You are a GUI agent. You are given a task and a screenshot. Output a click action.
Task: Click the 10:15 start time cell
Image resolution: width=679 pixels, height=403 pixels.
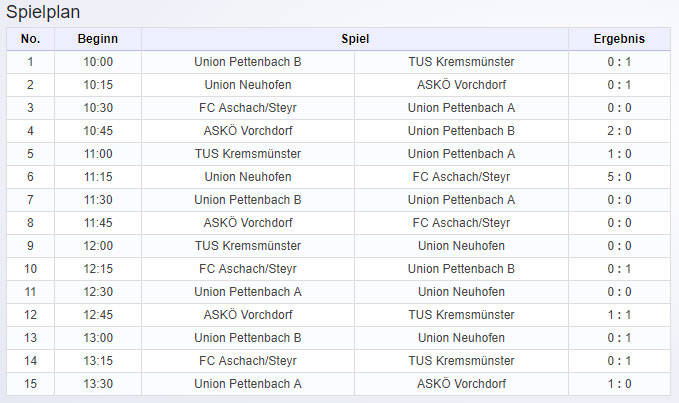click(98, 85)
